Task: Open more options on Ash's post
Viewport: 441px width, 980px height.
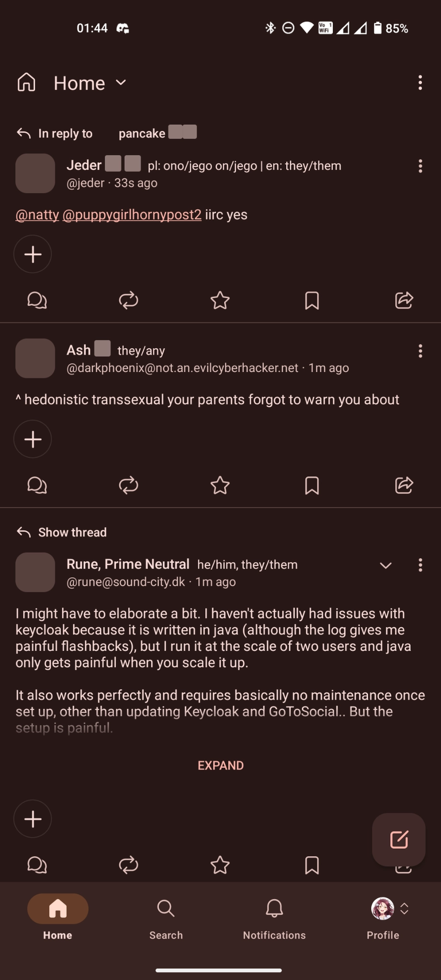Action: (x=420, y=351)
